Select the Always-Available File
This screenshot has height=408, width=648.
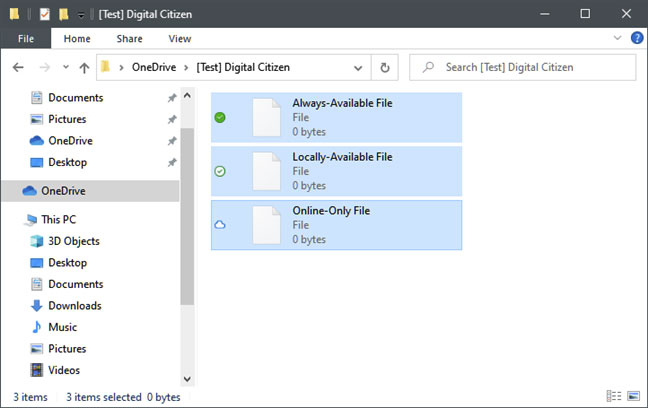[x=336, y=117]
